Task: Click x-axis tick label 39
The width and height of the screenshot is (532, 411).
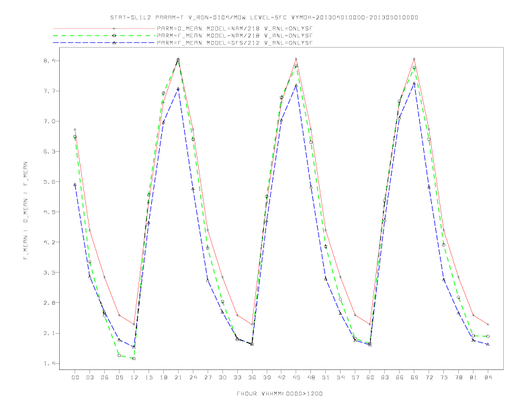Action: click(267, 377)
